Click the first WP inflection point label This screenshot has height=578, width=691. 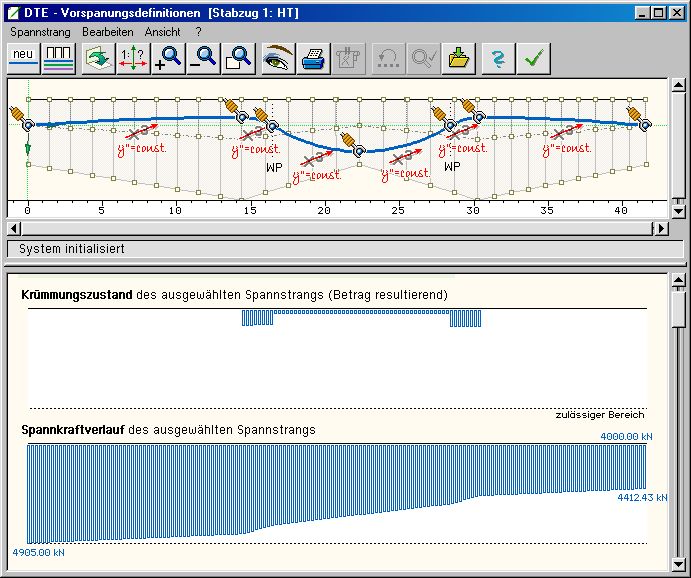point(275,167)
